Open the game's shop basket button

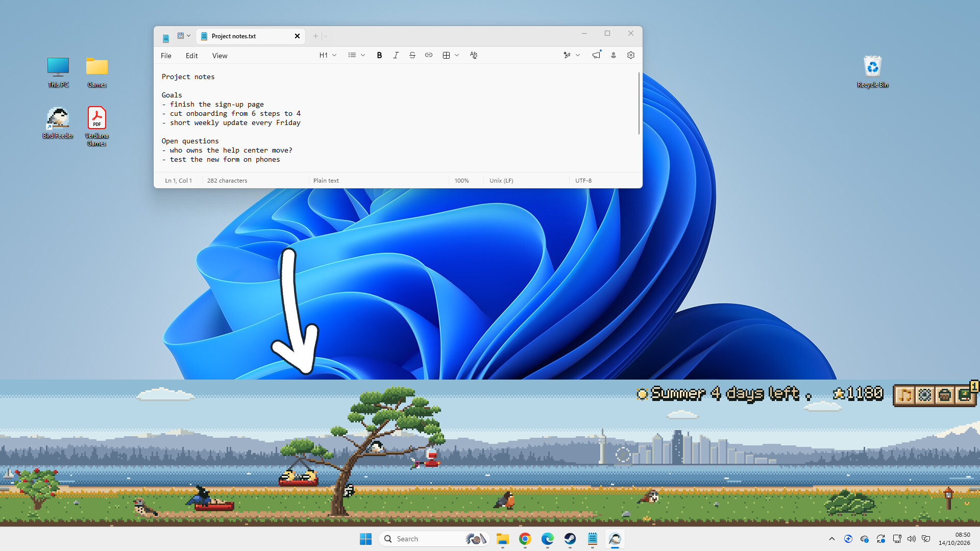click(x=945, y=395)
